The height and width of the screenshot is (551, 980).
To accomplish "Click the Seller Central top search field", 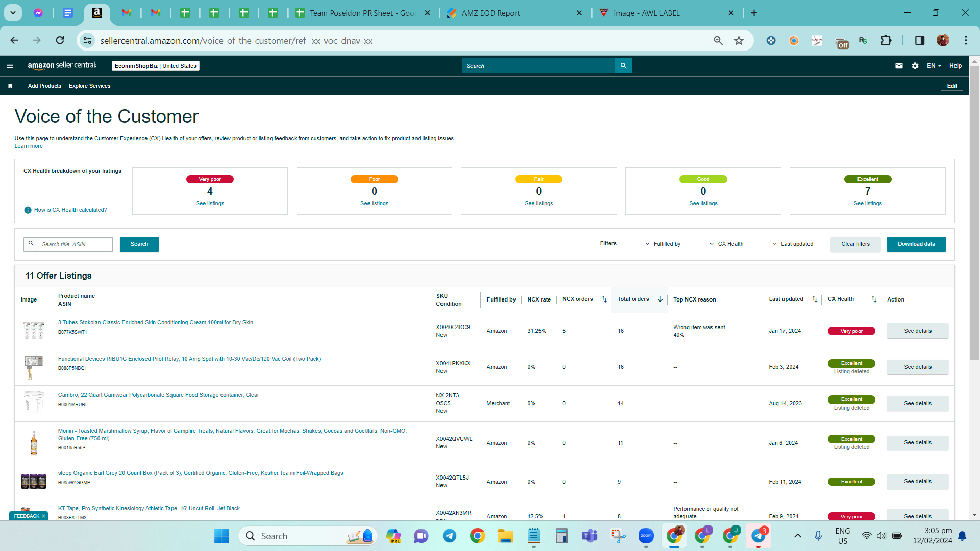I will [x=538, y=66].
